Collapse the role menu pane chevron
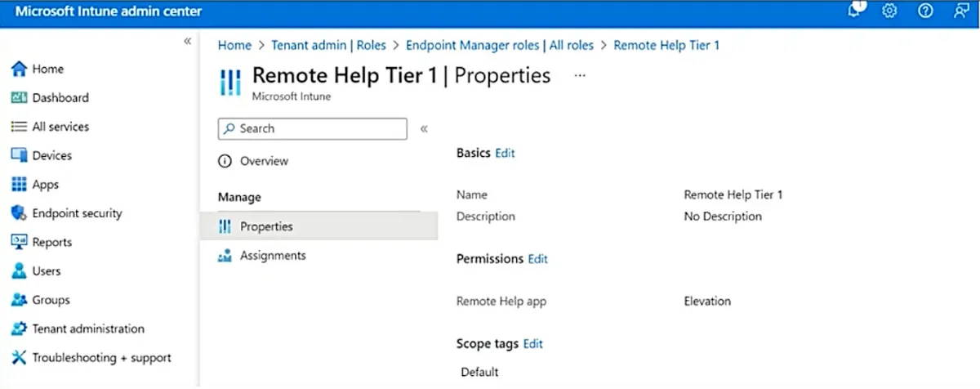This screenshot has width=980, height=389. (424, 128)
